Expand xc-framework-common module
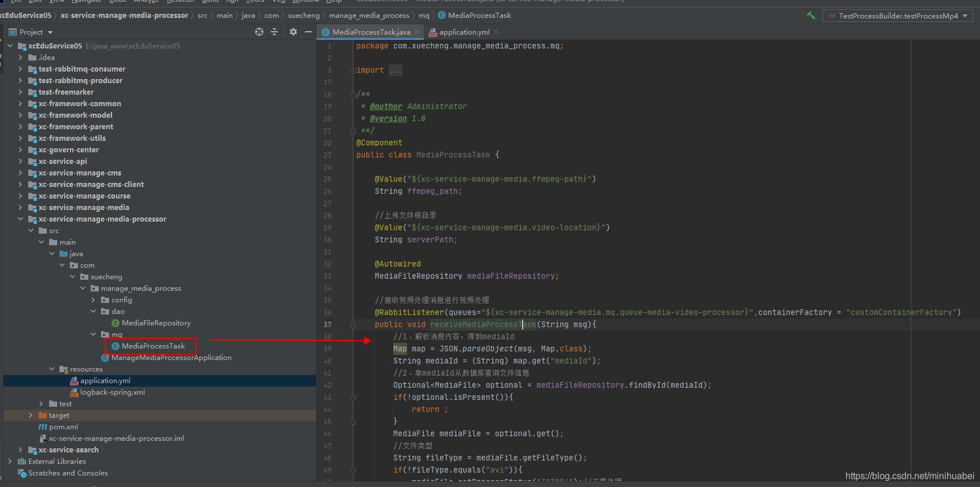This screenshot has height=487, width=980. pyautogui.click(x=20, y=103)
